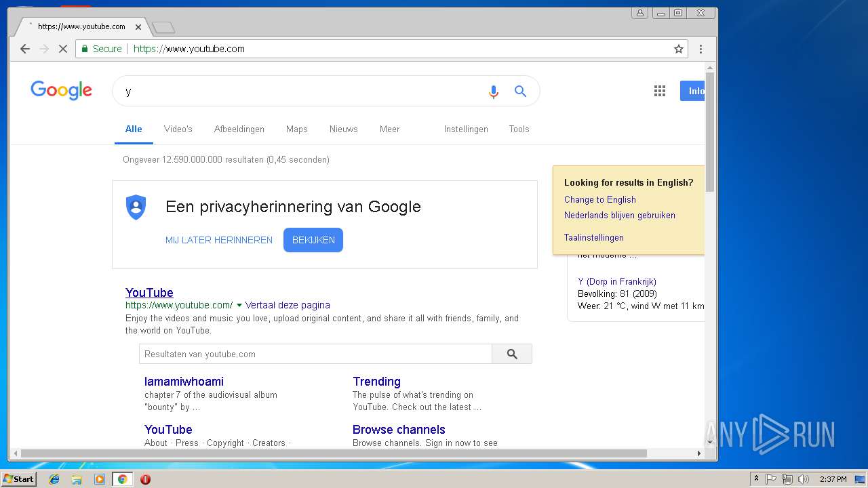
Task: Open the Chrome three-dot menu
Action: point(701,49)
